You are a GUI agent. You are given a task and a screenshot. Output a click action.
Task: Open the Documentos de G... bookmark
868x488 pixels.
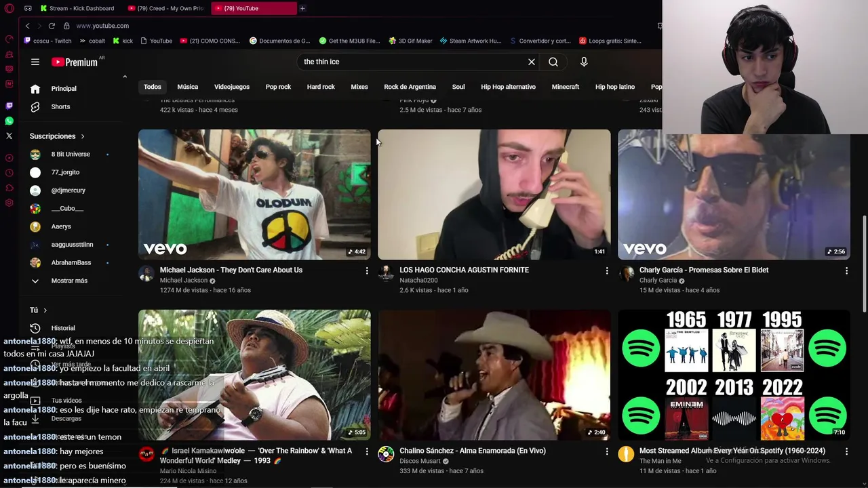[279, 41]
